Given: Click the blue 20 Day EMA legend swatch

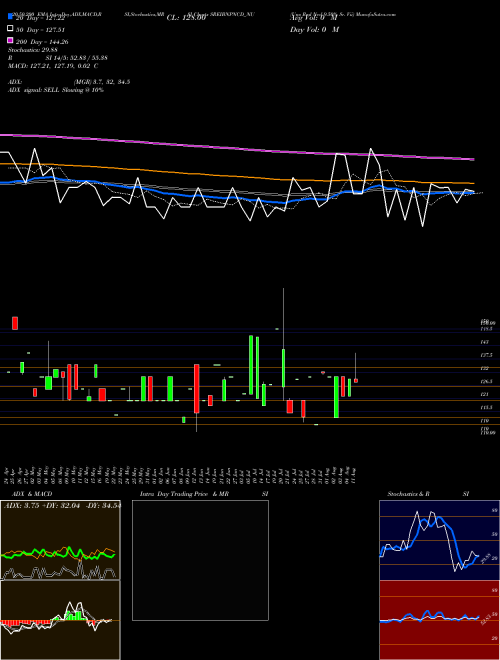Looking at the screenshot, I should [x=10, y=17].
